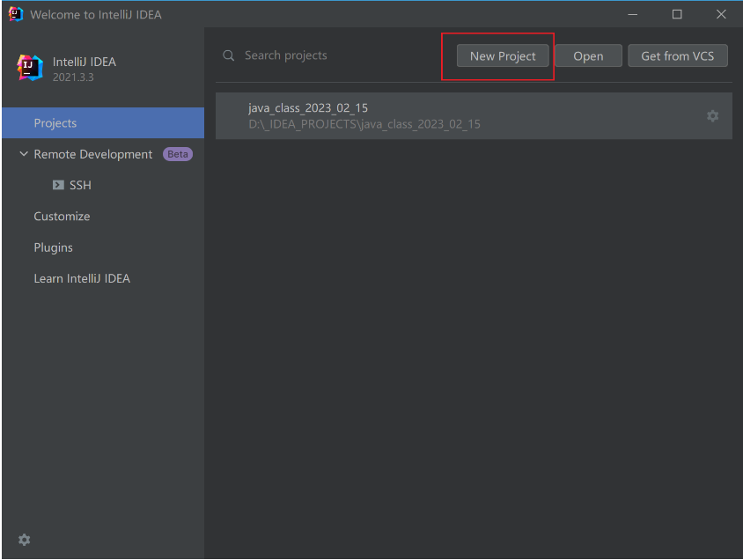Maximize the Welcome window
Screen dimensions: 743x560
coord(677,14)
